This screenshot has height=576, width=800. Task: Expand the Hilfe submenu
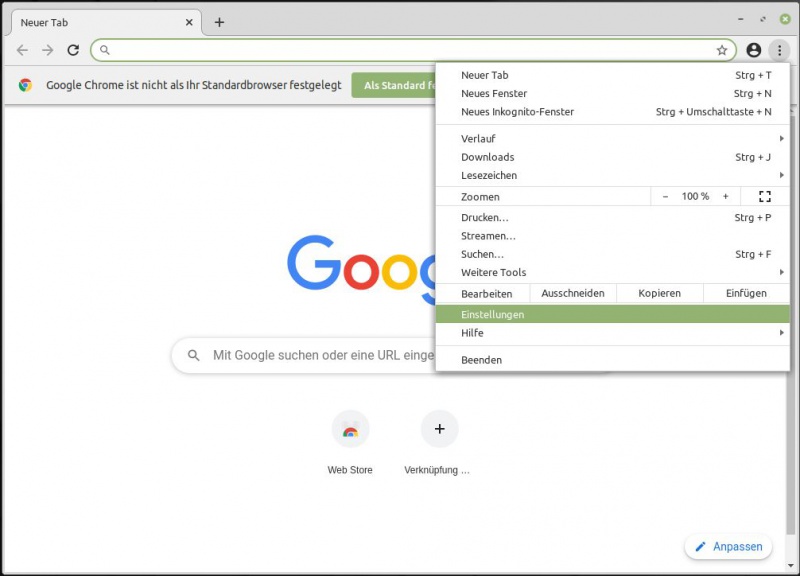tap(612, 333)
